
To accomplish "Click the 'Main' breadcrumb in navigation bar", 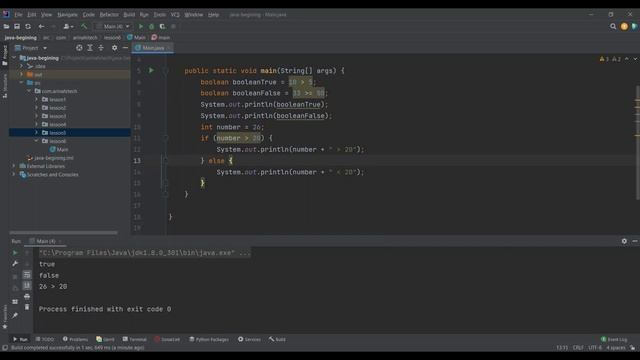I will (136, 38).
